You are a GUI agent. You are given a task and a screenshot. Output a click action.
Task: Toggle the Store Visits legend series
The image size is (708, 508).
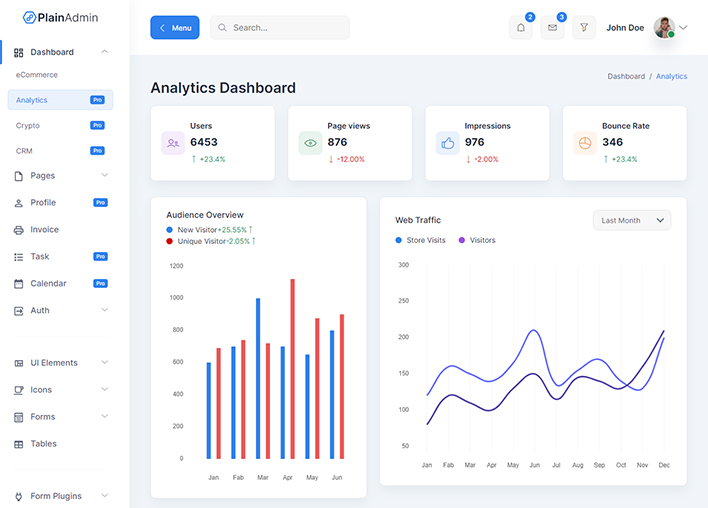[x=420, y=240]
